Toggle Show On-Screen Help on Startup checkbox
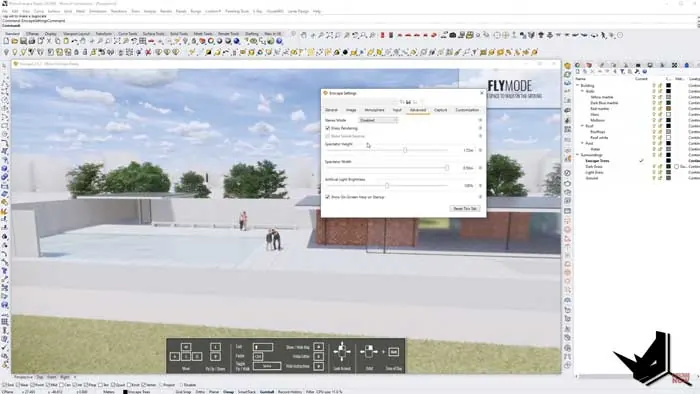Screen dimensions: 700x394 tap(327, 197)
